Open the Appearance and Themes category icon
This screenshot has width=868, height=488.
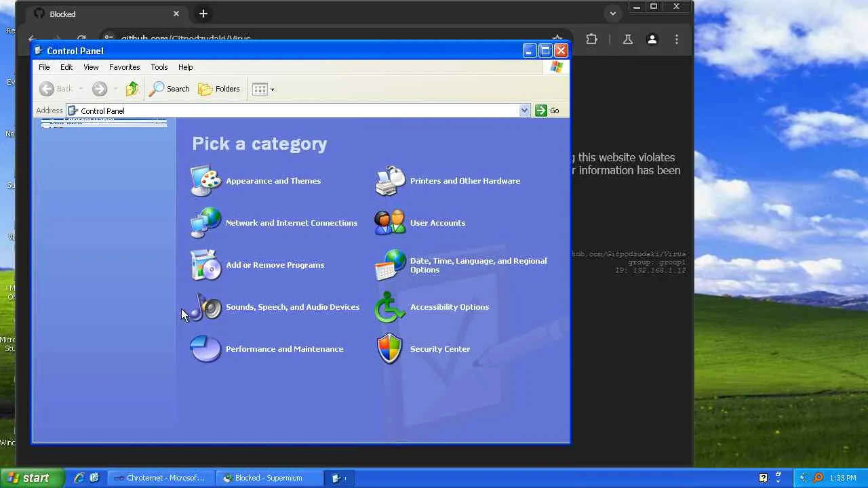(205, 181)
